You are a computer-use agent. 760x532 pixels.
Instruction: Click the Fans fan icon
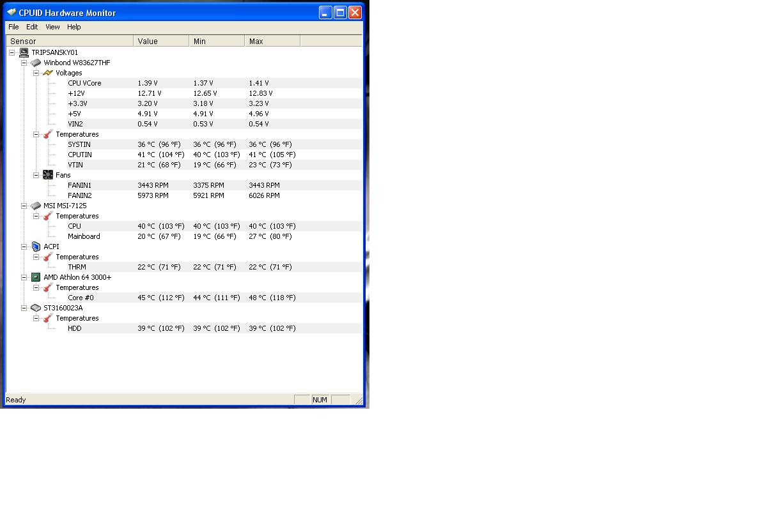pyautogui.click(x=47, y=175)
